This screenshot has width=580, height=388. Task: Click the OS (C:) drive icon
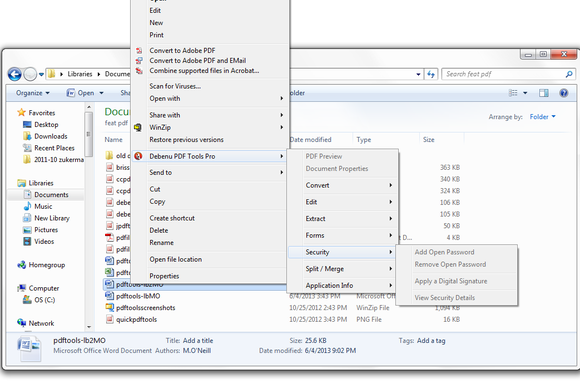point(27,300)
